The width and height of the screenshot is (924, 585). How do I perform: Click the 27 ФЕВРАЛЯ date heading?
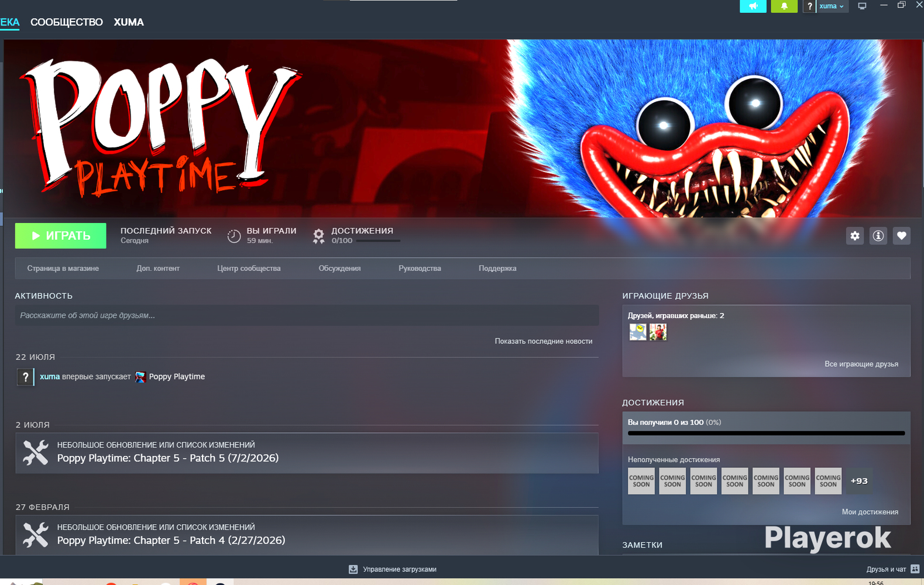pyautogui.click(x=43, y=507)
